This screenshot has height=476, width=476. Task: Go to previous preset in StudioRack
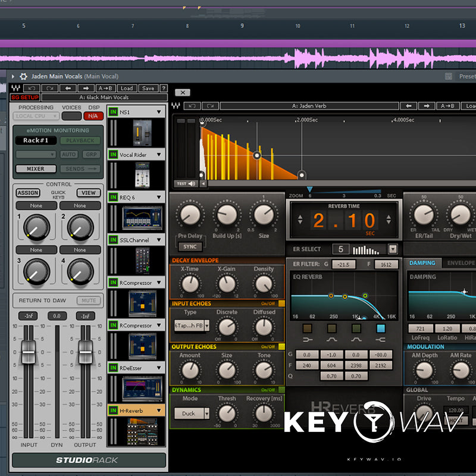click(x=68, y=88)
